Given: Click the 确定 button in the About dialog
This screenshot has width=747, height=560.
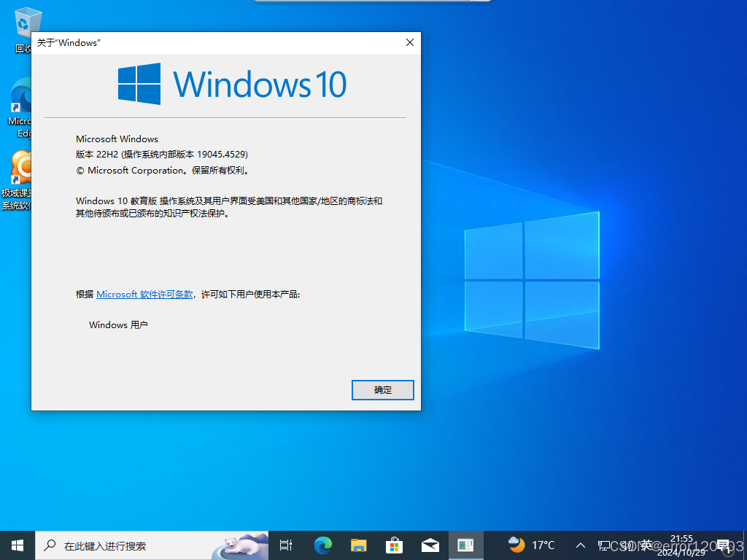Looking at the screenshot, I should pos(382,390).
